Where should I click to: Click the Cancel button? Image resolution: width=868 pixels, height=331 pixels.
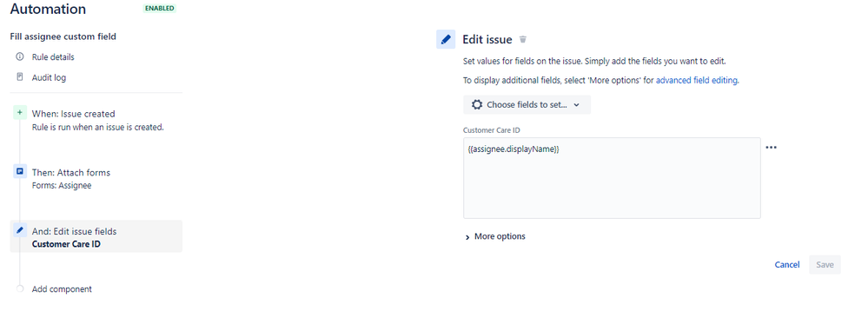pos(786,265)
